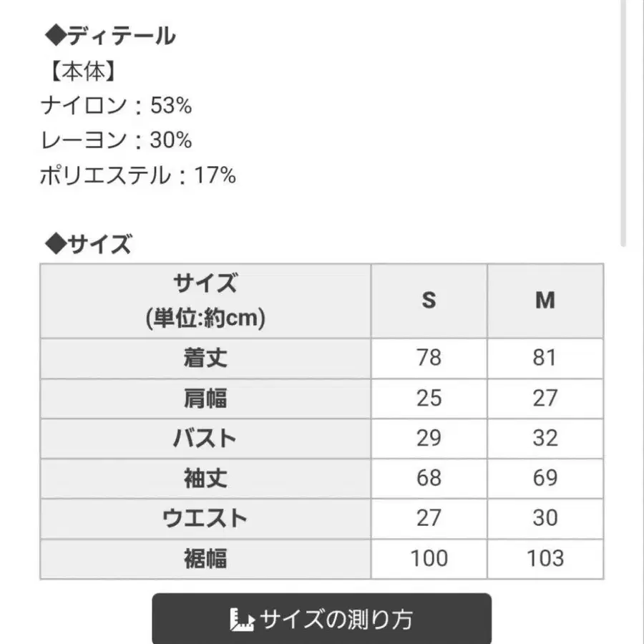Click the バスト row label
This screenshot has height=644, width=644.
(x=205, y=438)
